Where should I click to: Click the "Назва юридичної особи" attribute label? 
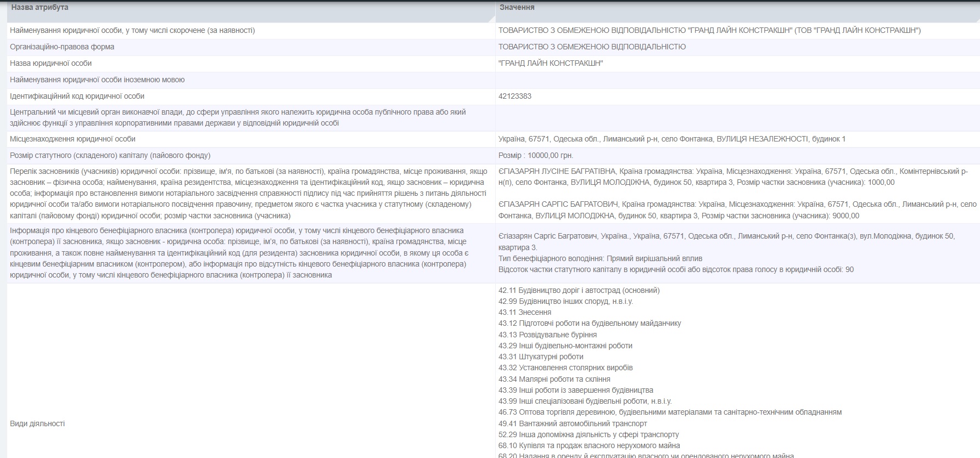coord(51,64)
